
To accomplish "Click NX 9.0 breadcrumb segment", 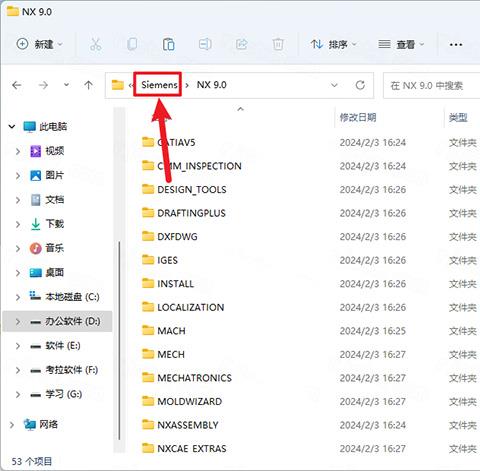I will coord(212,85).
